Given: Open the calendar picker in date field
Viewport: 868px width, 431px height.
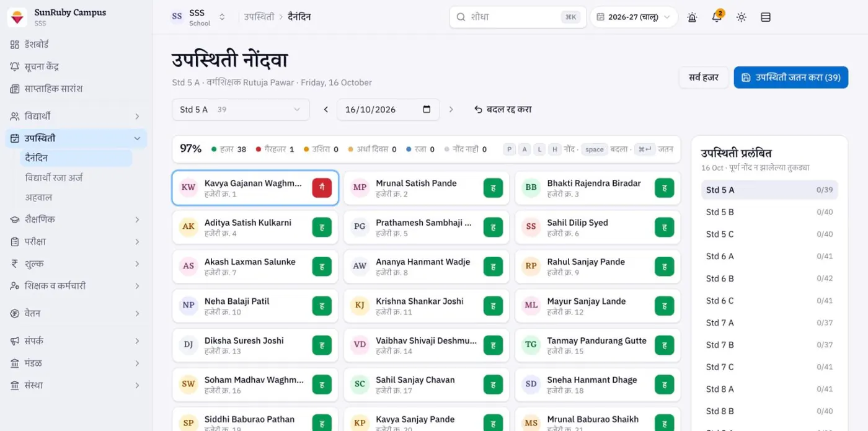Looking at the screenshot, I should (427, 110).
